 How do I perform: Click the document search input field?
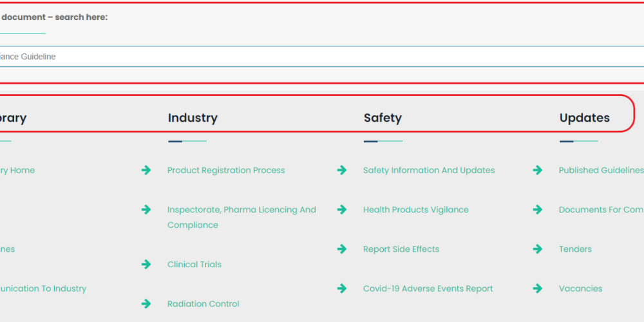tap(322, 57)
